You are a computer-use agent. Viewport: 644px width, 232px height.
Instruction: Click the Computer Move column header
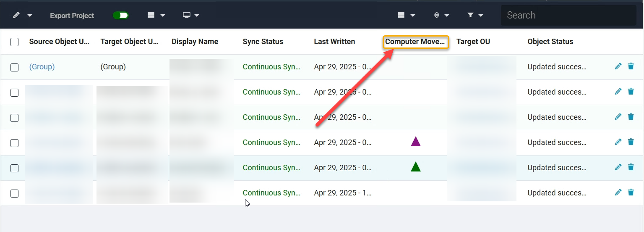coord(415,42)
